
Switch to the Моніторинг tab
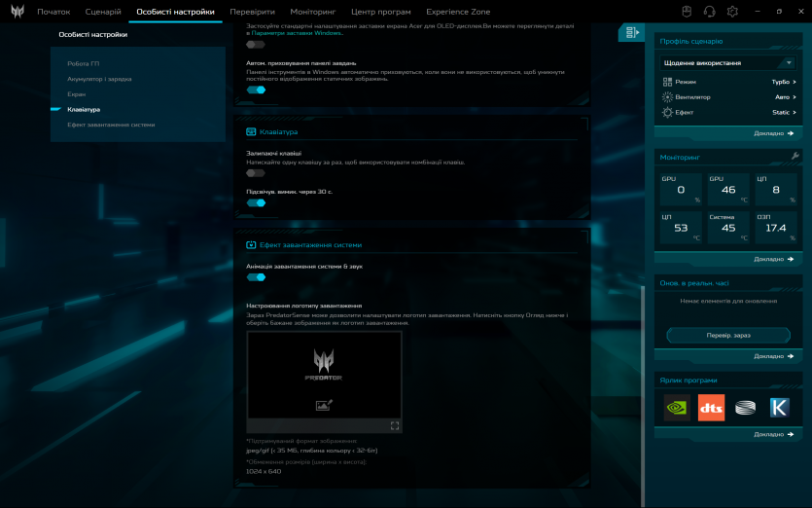pyautogui.click(x=313, y=12)
